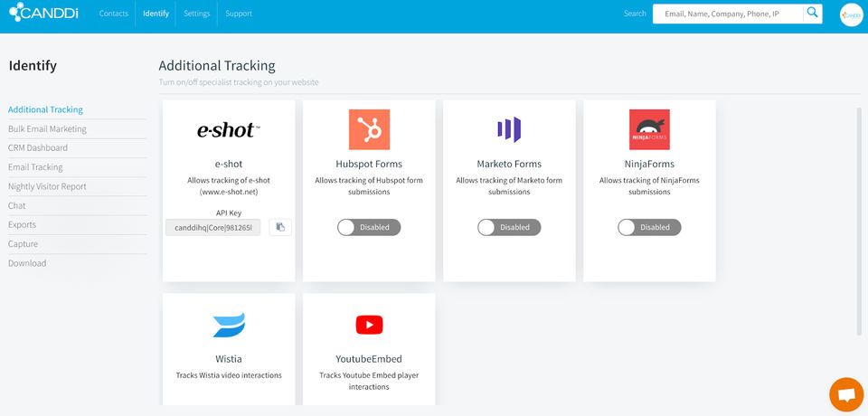The width and height of the screenshot is (868, 416).
Task: Open the Support menu
Action: 239,14
